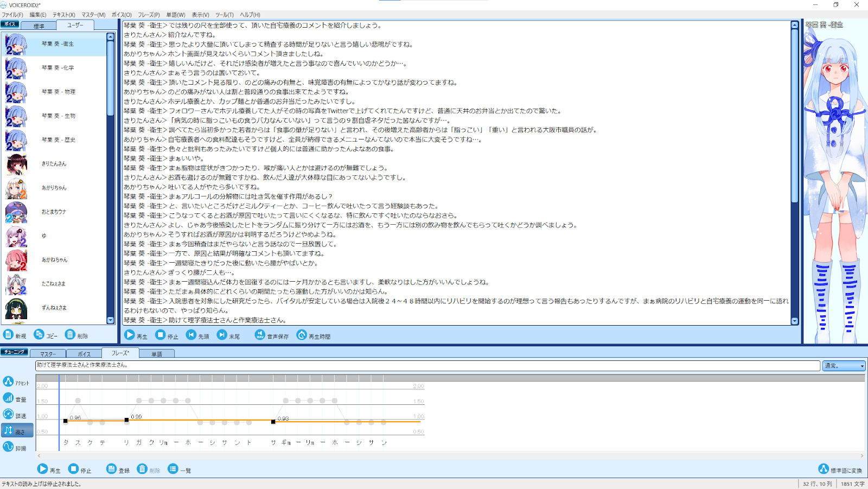Image resolution: width=868 pixels, height=489 pixels.
Task: Click 標準語に変換 (convert to standard) icon
Action: tap(824, 469)
